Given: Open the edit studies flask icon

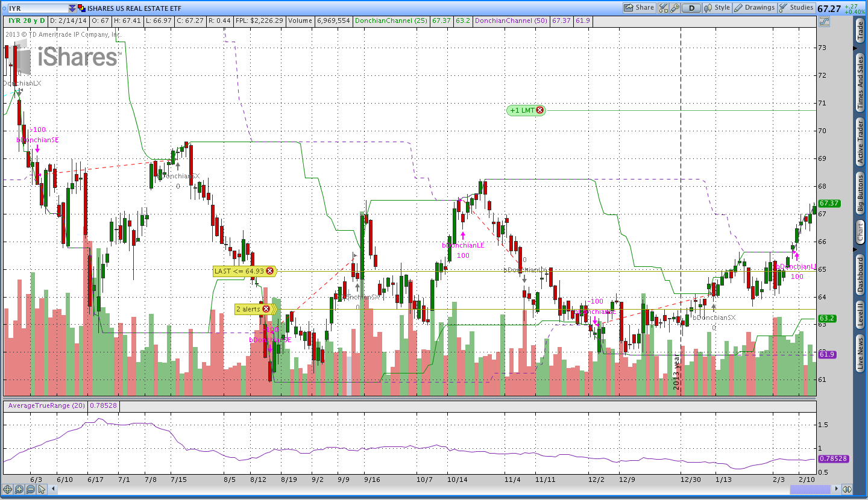Looking at the screenshot, I should tap(664, 8).
